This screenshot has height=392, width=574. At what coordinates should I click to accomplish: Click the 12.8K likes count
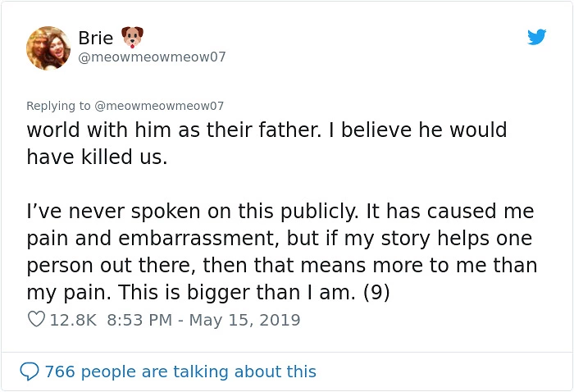coord(73,320)
